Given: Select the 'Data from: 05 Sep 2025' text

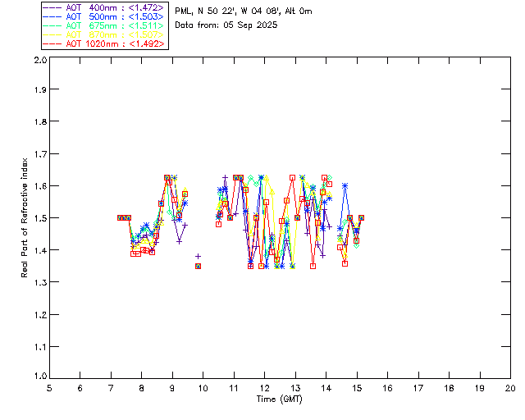Looking at the screenshot, I should click(226, 25).
